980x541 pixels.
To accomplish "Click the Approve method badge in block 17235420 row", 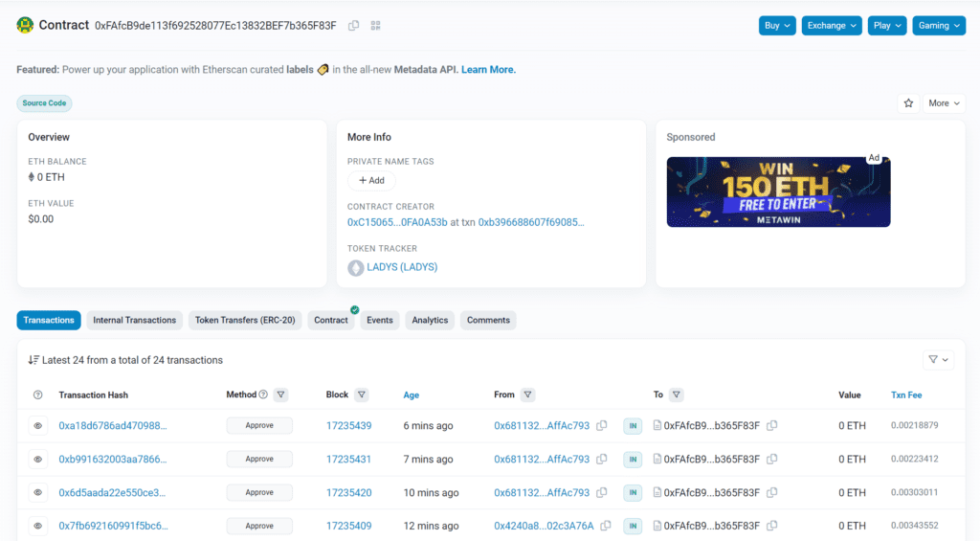I will pos(259,492).
